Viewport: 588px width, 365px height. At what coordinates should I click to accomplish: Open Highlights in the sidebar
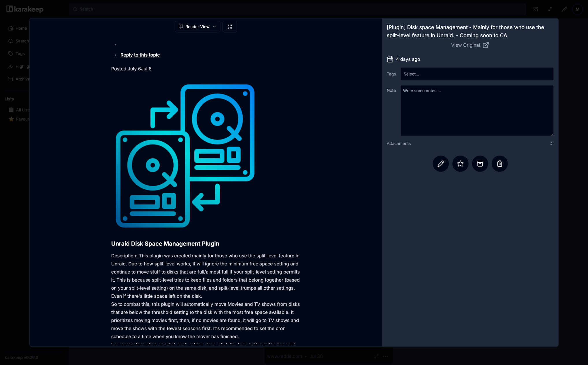pyautogui.click(x=19, y=66)
